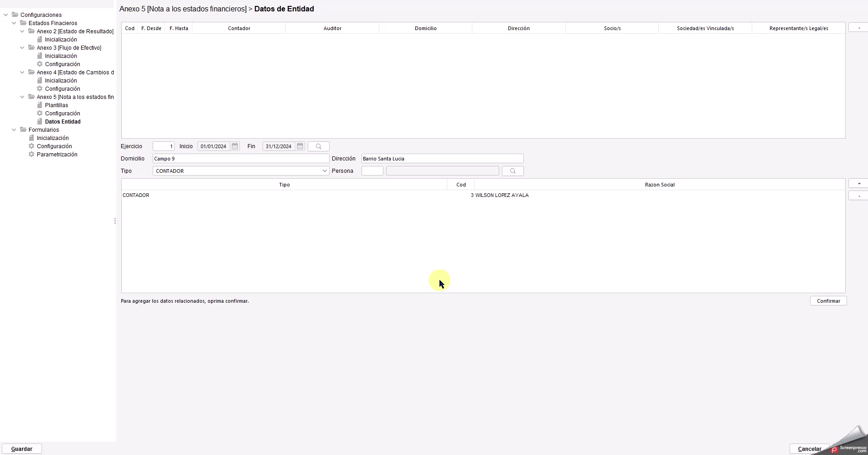Click the Guardar button
The height and width of the screenshot is (455, 868).
click(22, 449)
